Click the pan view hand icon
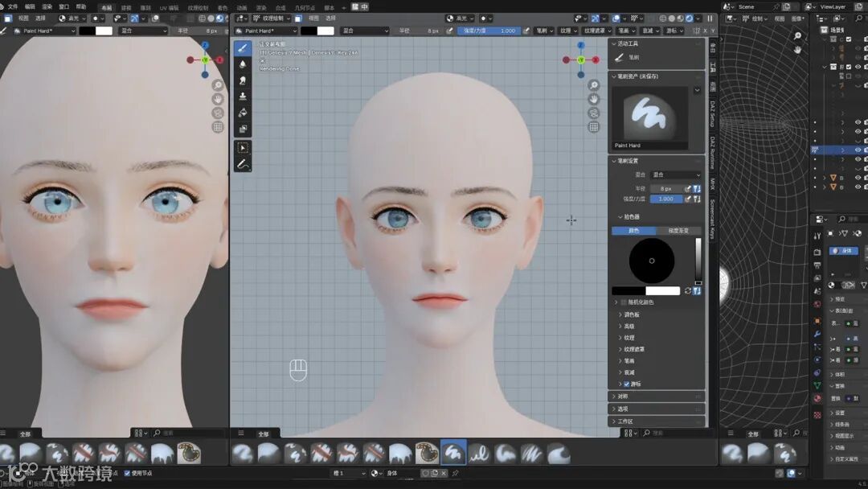 594,99
